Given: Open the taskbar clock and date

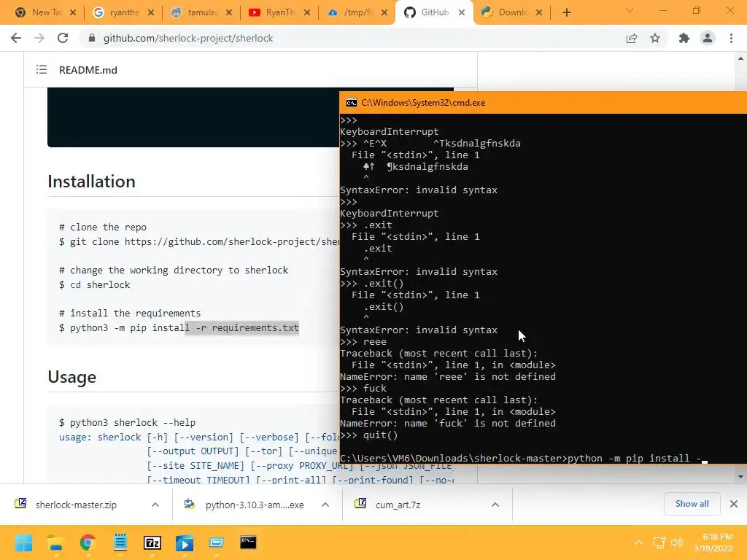Looking at the screenshot, I should (713, 542).
